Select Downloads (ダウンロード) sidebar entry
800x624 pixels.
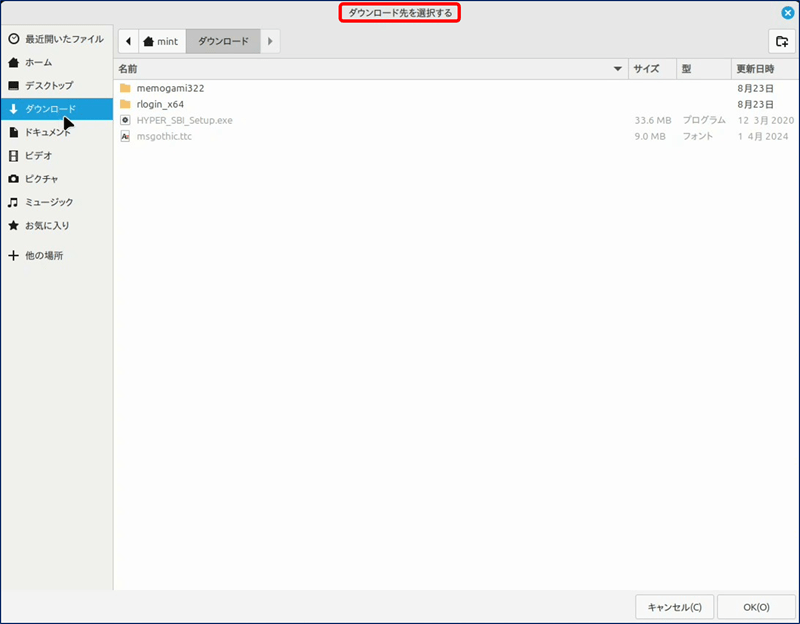56,109
